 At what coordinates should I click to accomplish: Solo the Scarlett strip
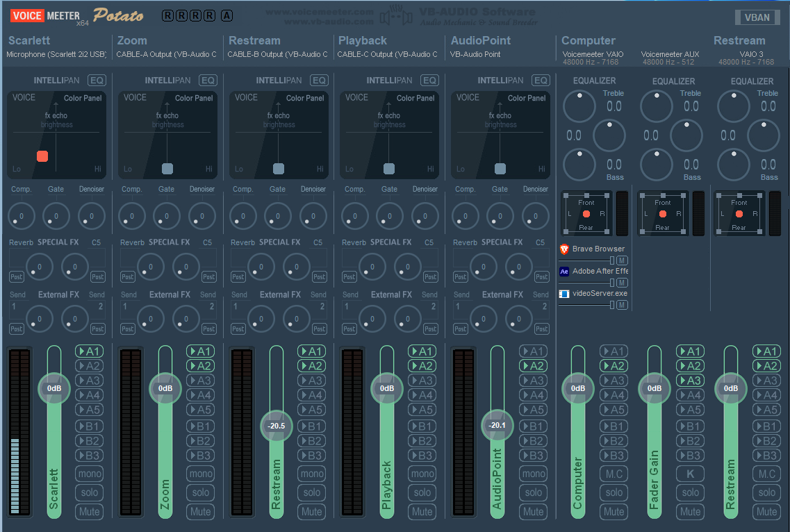coord(90,492)
